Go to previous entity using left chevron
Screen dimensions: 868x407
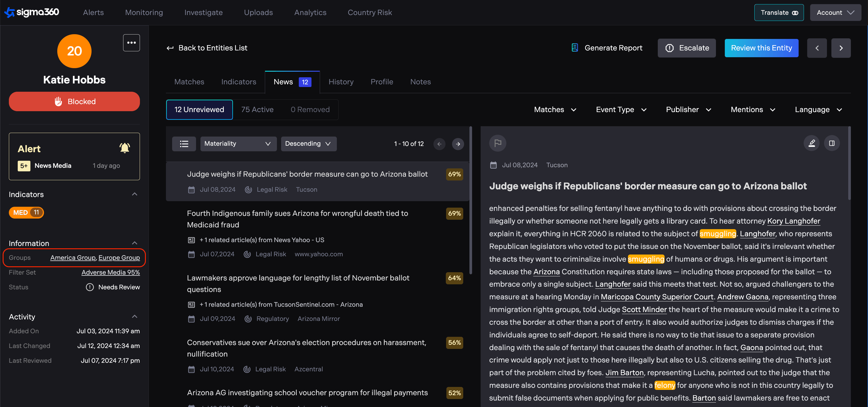pyautogui.click(x=817, y=48)
